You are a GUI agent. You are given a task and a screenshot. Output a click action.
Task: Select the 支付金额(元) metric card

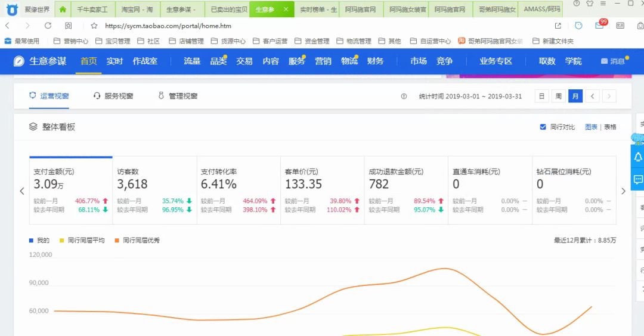pos(70,191)
